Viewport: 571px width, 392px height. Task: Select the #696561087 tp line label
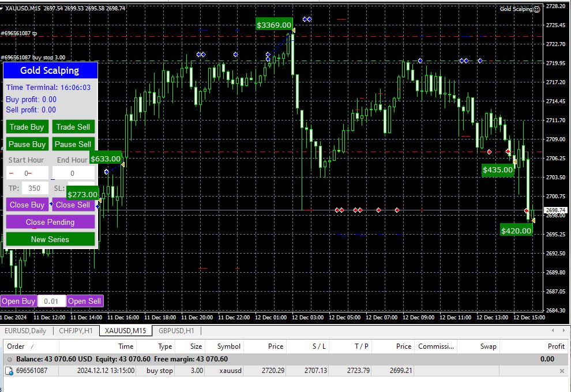(x=19, y=33)
